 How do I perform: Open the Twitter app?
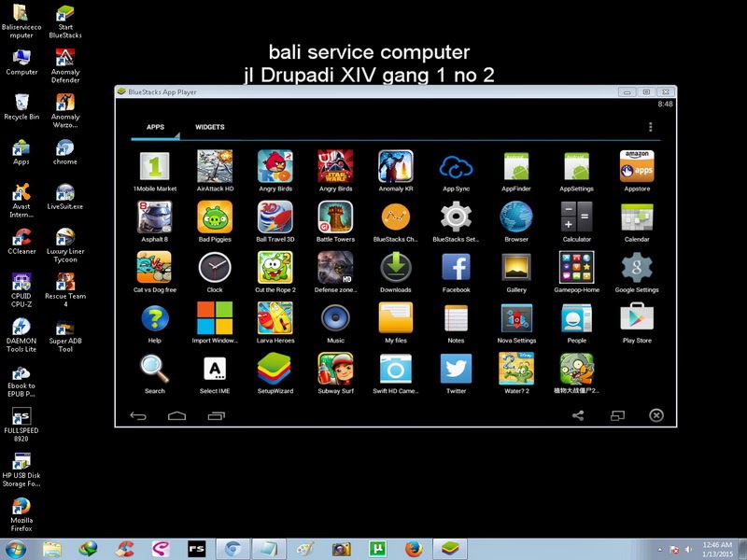coord(456,369)
